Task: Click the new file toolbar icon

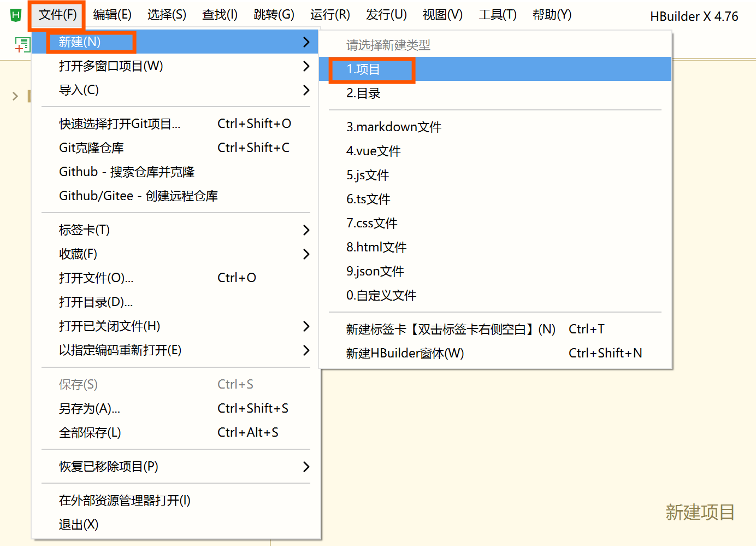Action: click(22, 44)
